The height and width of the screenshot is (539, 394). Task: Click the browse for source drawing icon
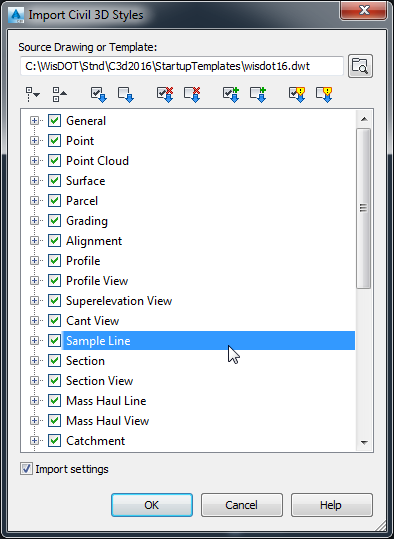pyautogui.click(x=360, y=66)
